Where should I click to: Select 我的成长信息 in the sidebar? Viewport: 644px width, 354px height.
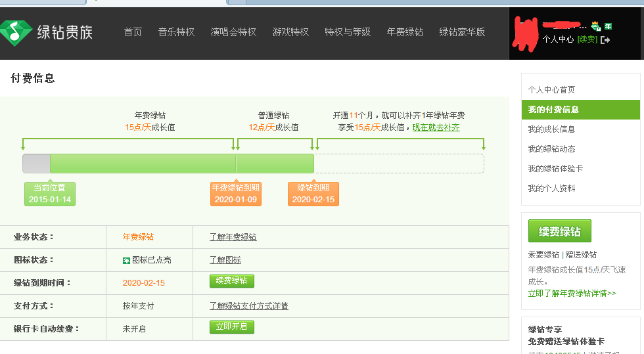pyautogui.click(x=551, y=129)
